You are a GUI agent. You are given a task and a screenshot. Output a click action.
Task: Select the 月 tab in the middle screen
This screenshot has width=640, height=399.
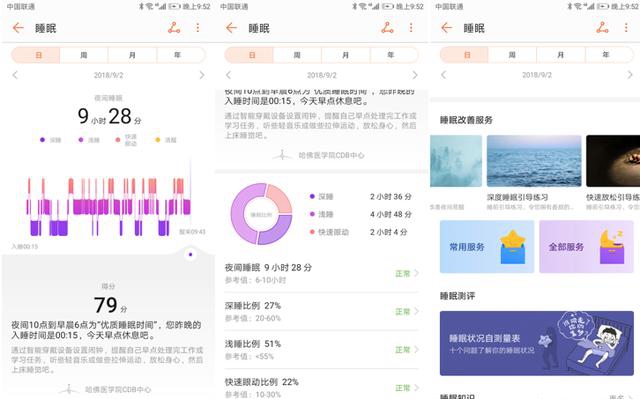tap(346, 55)
